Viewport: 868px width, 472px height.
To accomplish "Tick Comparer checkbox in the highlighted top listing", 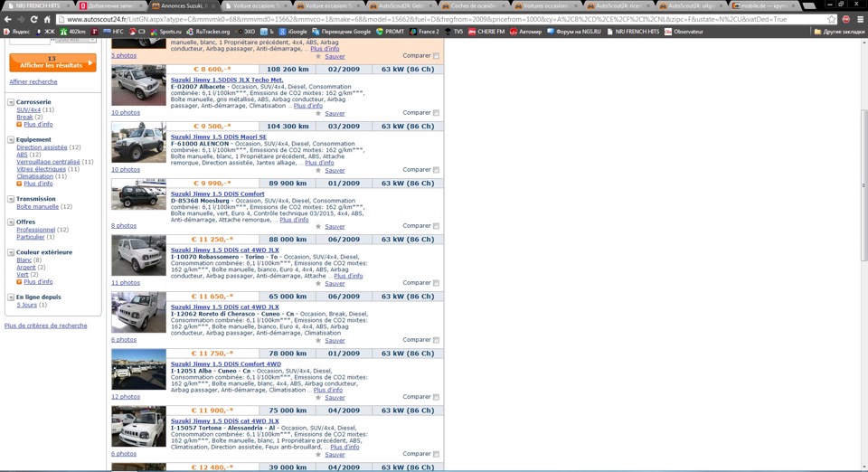I will pyautogui.click(x=436, y=56).
